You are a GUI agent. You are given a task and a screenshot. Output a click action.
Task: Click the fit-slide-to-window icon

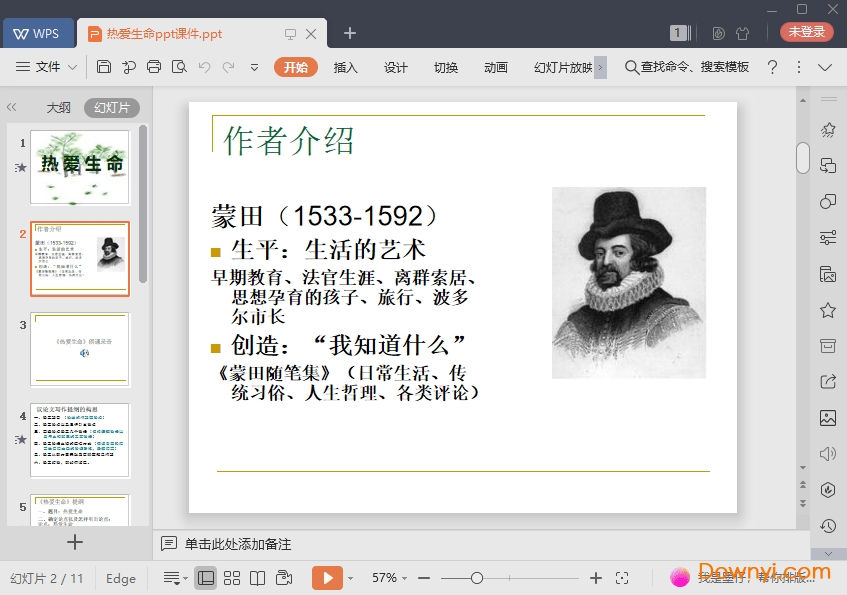pos(622,578)
